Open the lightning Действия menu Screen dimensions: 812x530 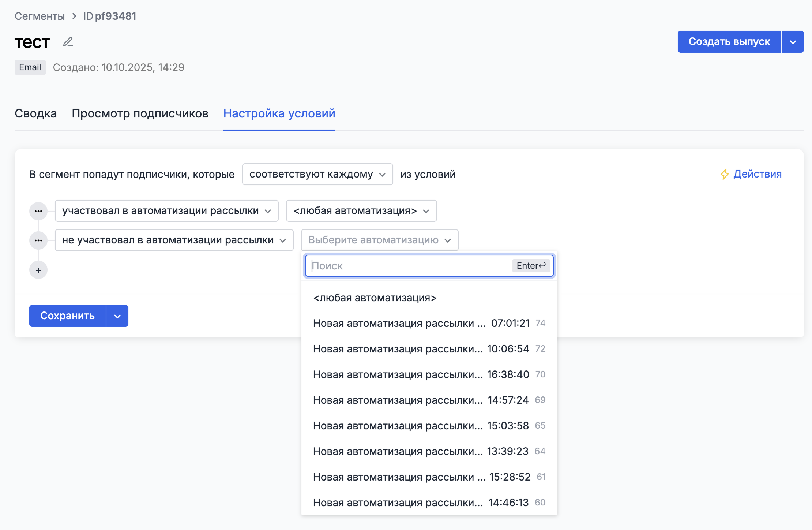(751, 174)
